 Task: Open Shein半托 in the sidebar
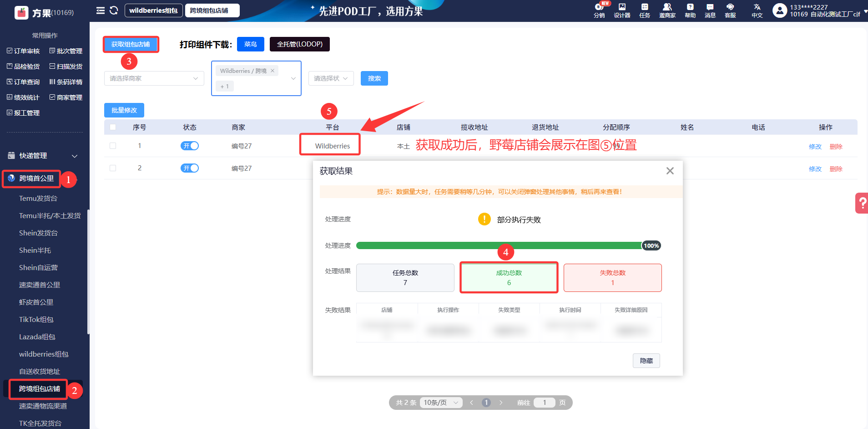(x=35, y=250)
